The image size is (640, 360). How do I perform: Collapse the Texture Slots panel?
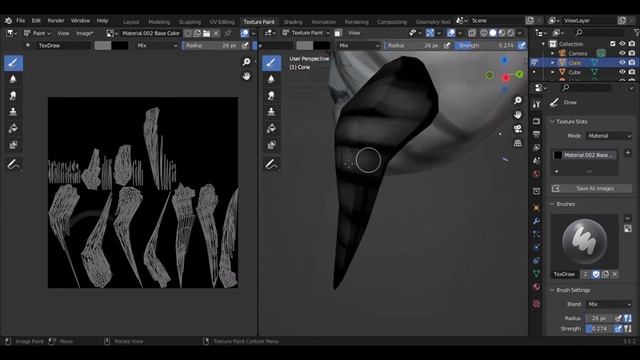(552, 122)
